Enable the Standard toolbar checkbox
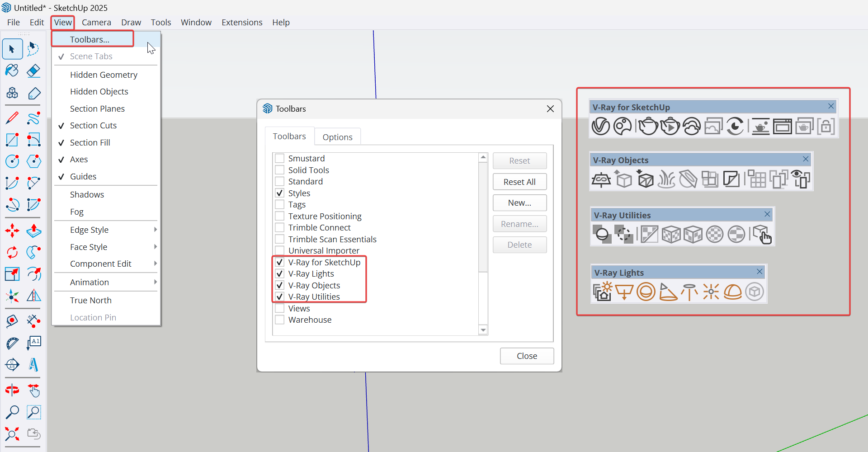Screen dimensions: 868x452 click(x=280, y=182)
